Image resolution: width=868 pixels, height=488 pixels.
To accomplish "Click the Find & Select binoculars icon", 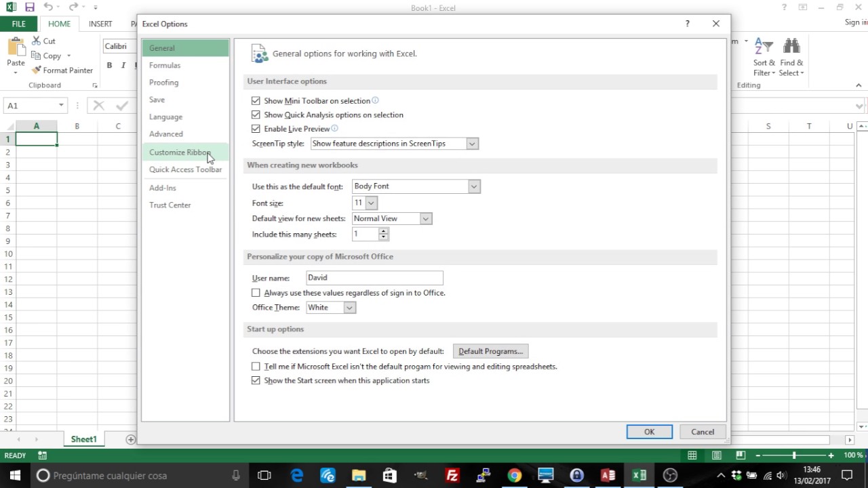I will (x=791, y=46).
